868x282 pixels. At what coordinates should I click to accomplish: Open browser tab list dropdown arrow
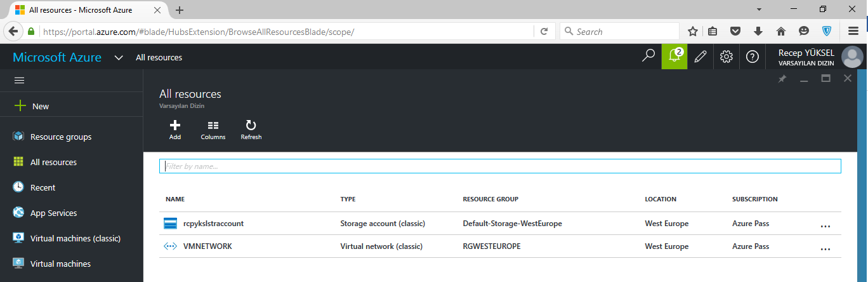point(759,10)
